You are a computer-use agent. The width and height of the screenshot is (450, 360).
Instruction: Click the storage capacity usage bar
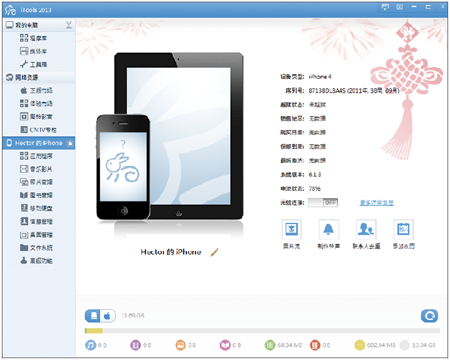(262, 331)
